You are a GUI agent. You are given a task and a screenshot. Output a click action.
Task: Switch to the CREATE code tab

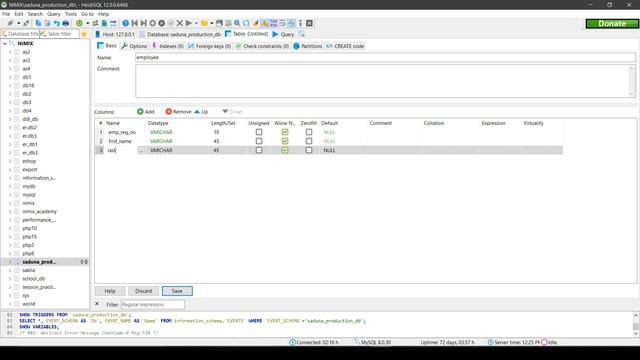345,46
